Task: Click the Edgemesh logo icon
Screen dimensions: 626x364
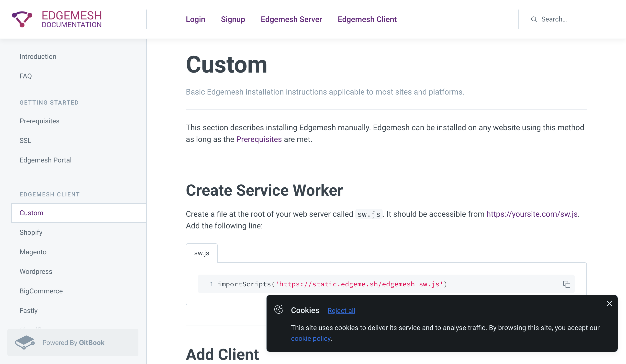Action: point(22,19)
